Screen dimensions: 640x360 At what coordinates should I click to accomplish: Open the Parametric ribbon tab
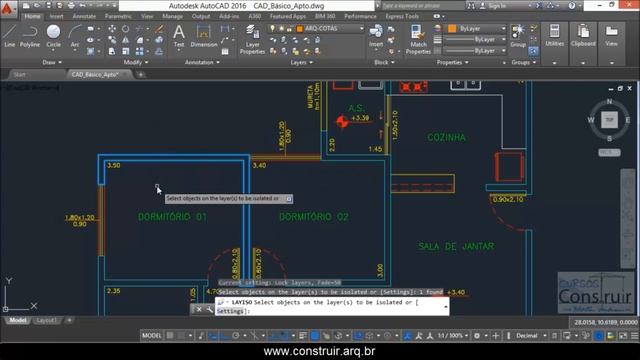coord(118,16)
